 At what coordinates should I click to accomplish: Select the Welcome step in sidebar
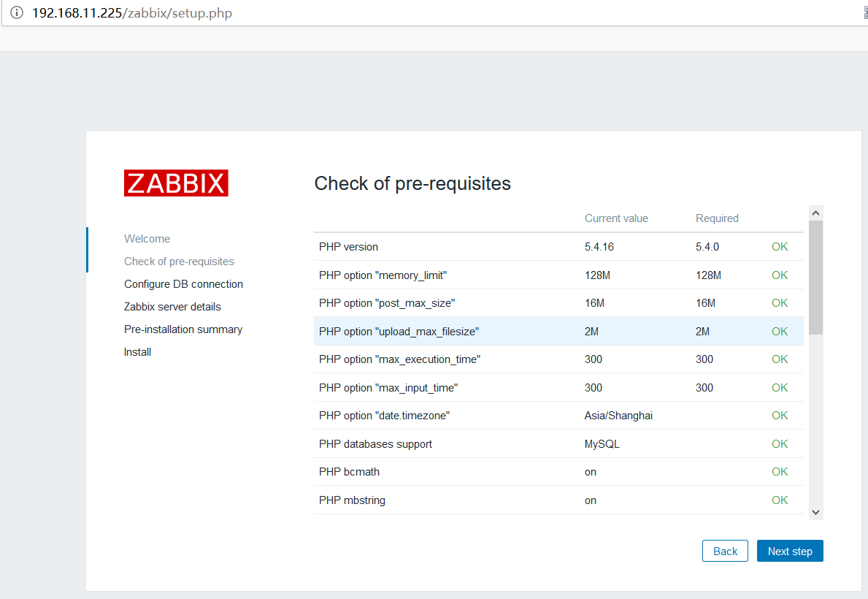[147, 239]
